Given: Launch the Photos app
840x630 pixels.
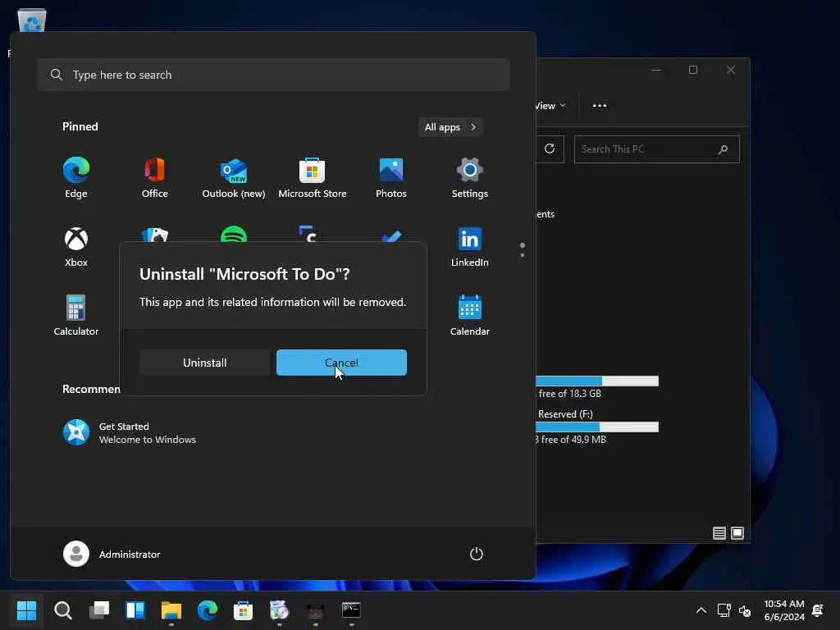Looking at the screenshot, I should point(390,177).
